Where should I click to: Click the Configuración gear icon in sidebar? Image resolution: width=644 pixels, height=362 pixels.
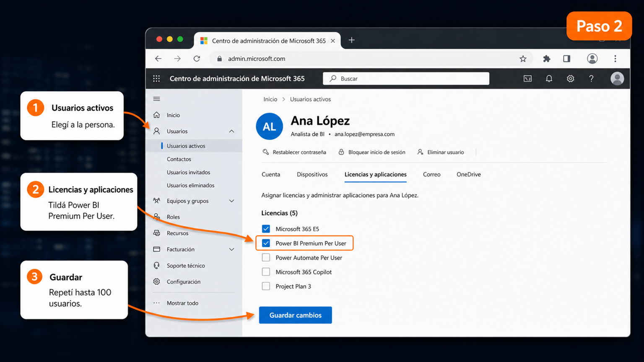pyautogui.click(x=157, y=282)
